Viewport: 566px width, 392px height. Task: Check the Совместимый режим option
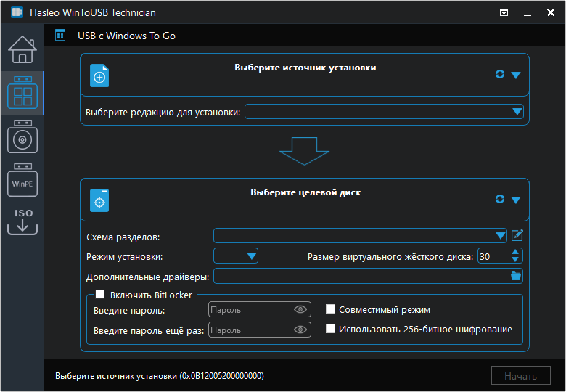pyautogui.click(x=331, y=309)
